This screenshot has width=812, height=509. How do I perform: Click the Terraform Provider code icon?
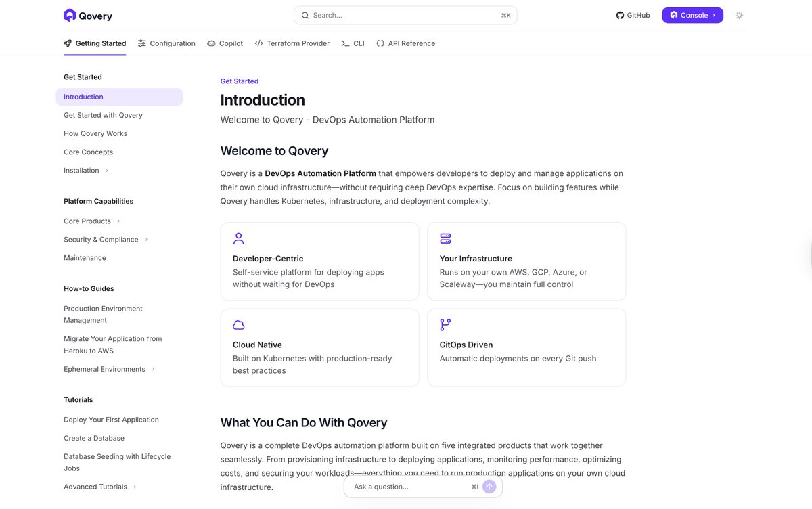pos(259,43)
